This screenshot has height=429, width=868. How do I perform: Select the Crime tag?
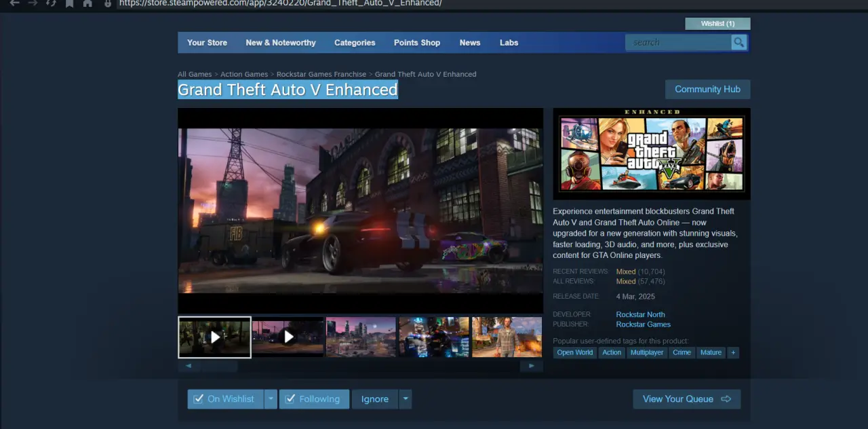coord(682,352)
